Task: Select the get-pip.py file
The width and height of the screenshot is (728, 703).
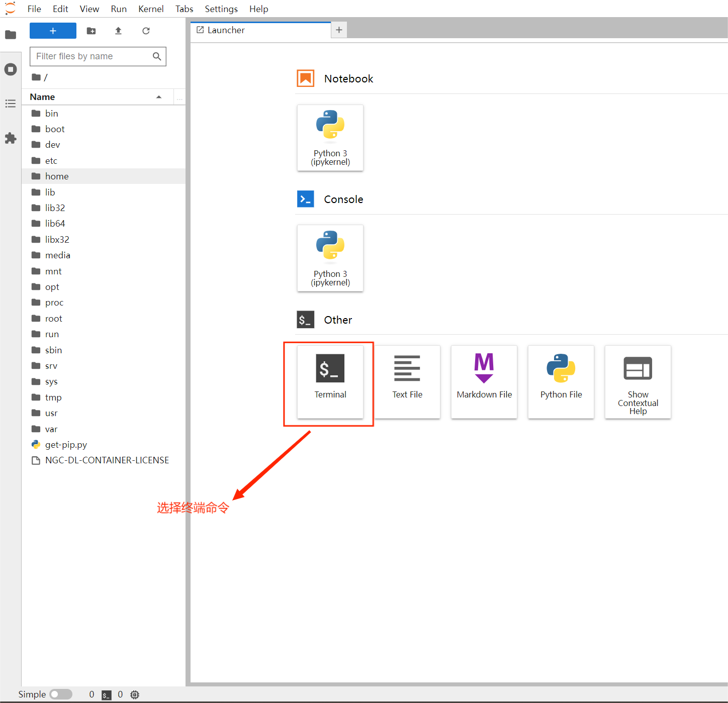Action: tap(104, 445)
